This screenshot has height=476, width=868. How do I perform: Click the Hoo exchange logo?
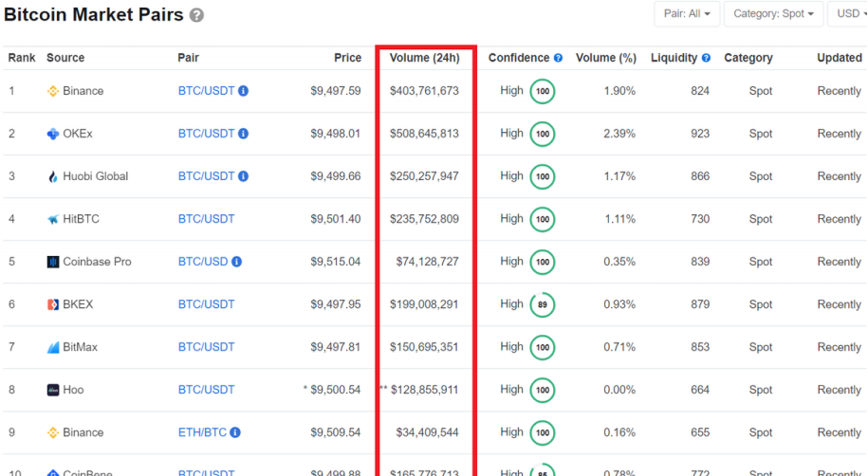click(52, 391)
